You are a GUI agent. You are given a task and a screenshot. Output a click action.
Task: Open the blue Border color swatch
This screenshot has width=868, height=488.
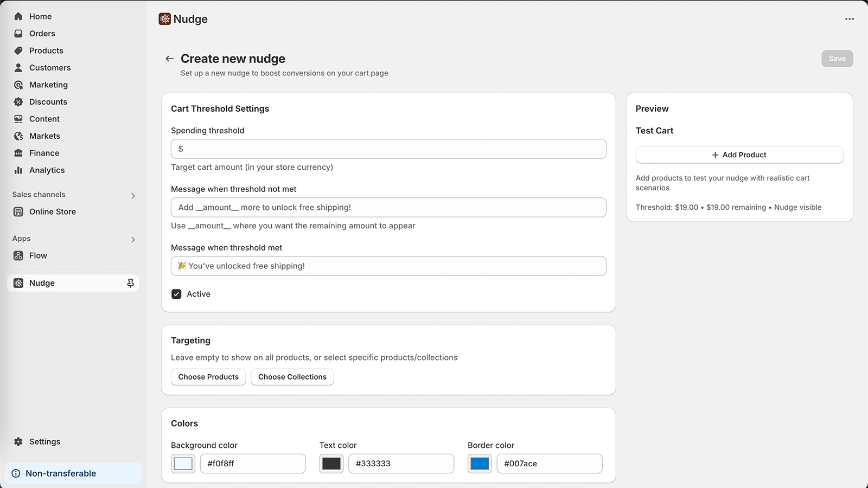[x=480, y=464]
